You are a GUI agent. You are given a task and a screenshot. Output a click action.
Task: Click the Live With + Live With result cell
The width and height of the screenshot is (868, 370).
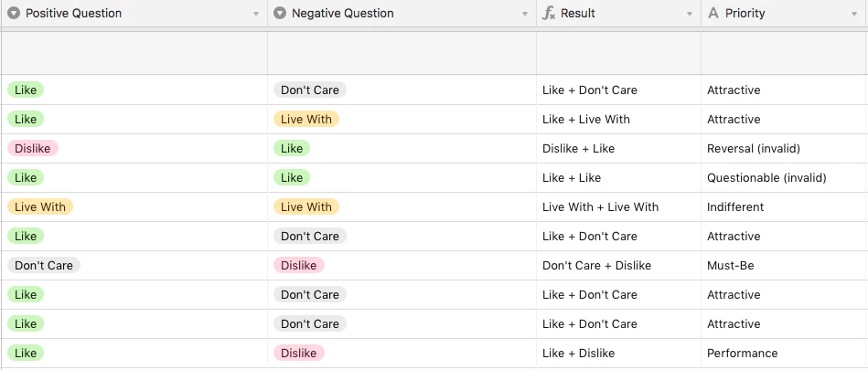(x=619, y=206)
